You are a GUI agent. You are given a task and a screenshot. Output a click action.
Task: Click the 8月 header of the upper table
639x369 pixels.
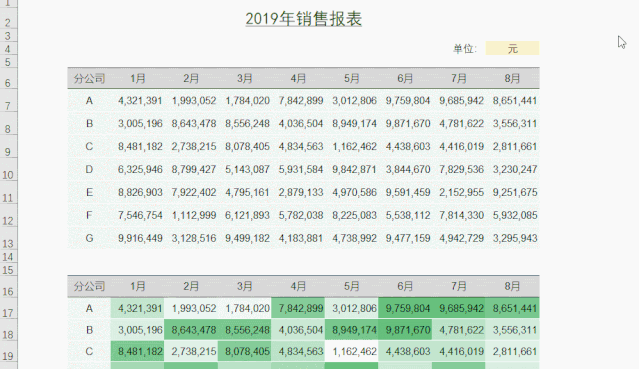512,78
